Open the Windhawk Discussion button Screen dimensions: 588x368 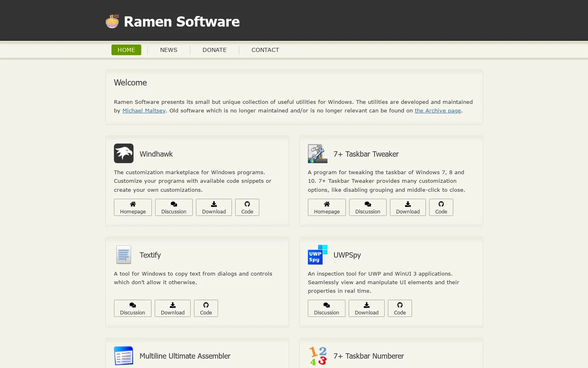(174, 207)
